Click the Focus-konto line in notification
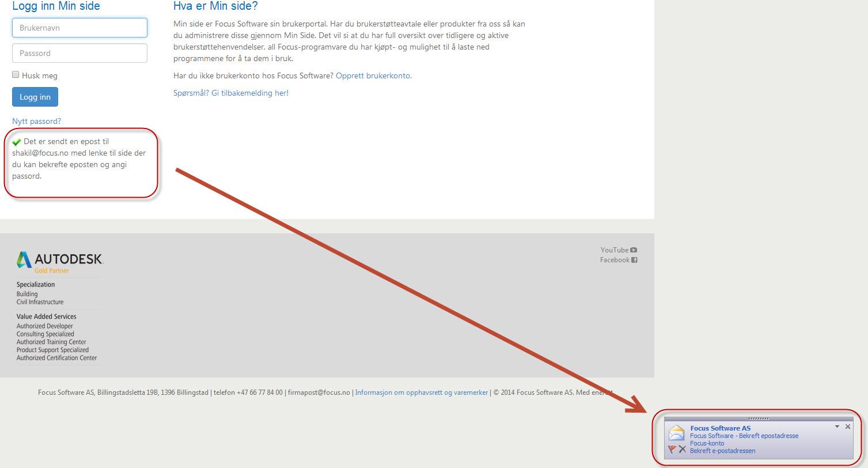 pos(707,443)
